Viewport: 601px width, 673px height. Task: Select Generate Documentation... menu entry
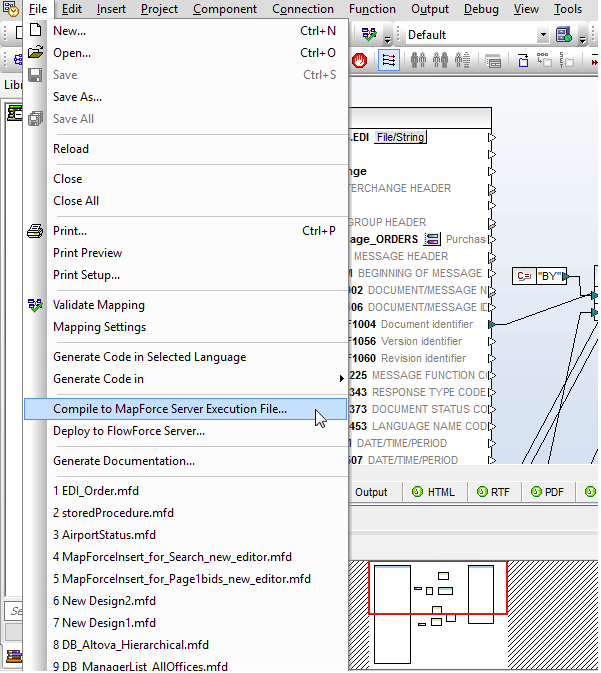[x=185, y=461]
